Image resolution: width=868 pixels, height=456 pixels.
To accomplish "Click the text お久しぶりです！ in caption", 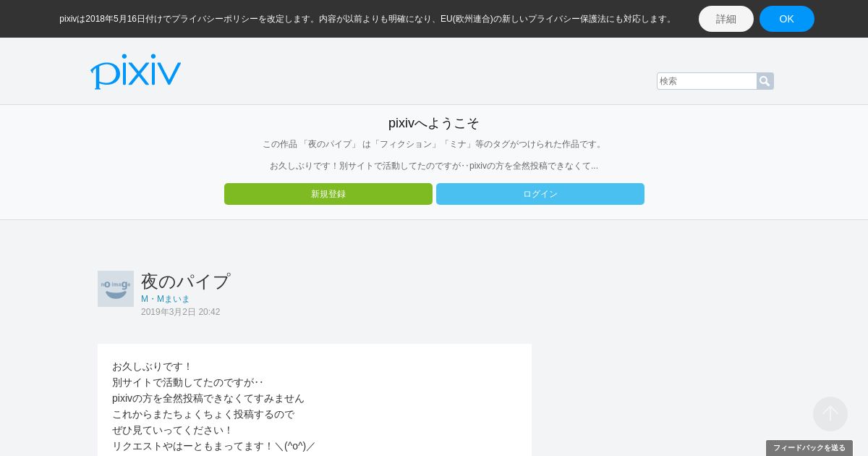I will click(153, 366).
